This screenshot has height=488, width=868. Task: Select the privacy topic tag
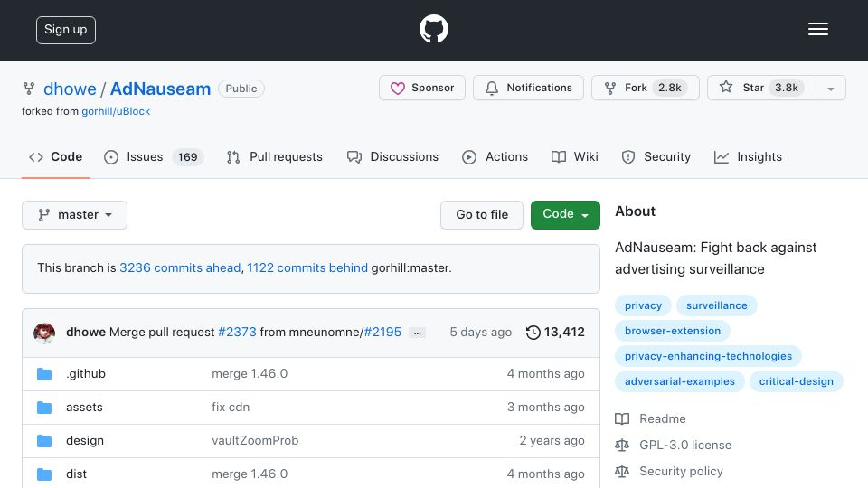click(643, 305)
